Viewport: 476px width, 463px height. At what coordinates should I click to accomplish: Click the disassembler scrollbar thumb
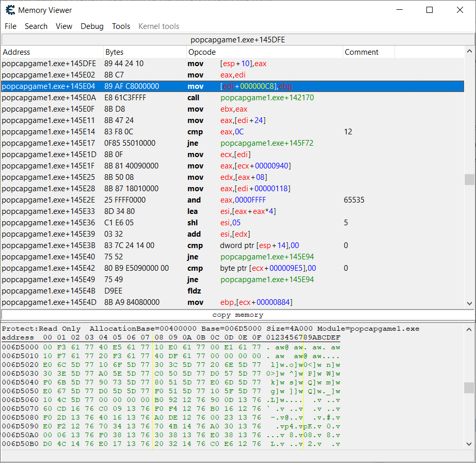click(x=469, y=179)
